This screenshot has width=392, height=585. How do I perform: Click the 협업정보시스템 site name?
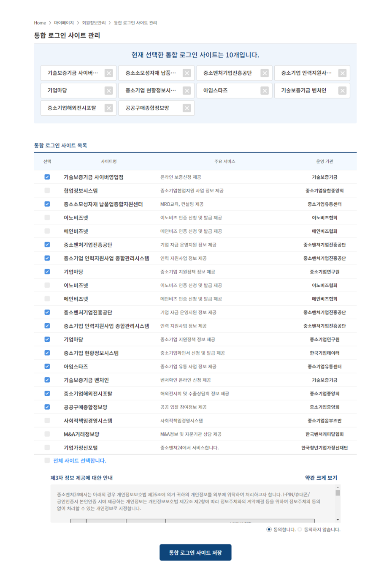pos(81,190)
